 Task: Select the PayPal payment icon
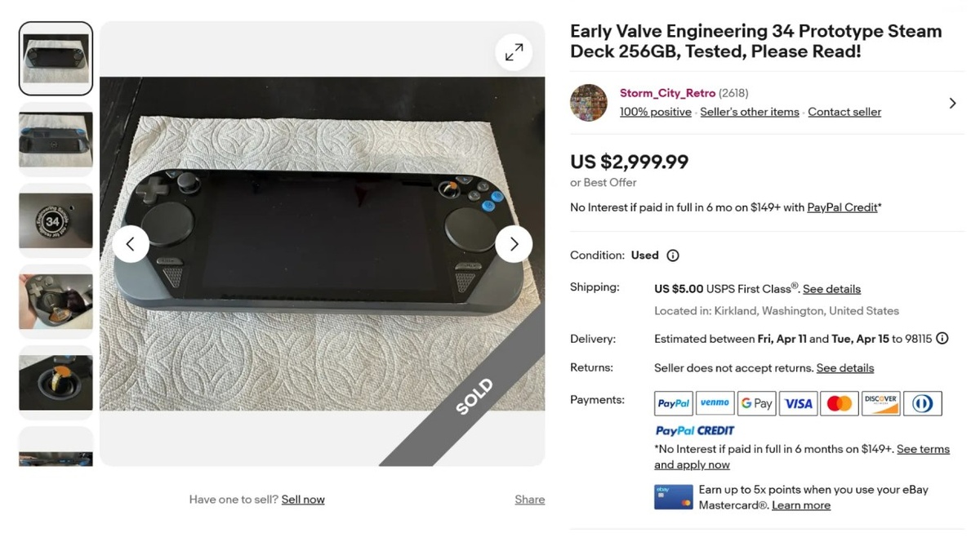(674, 403)
